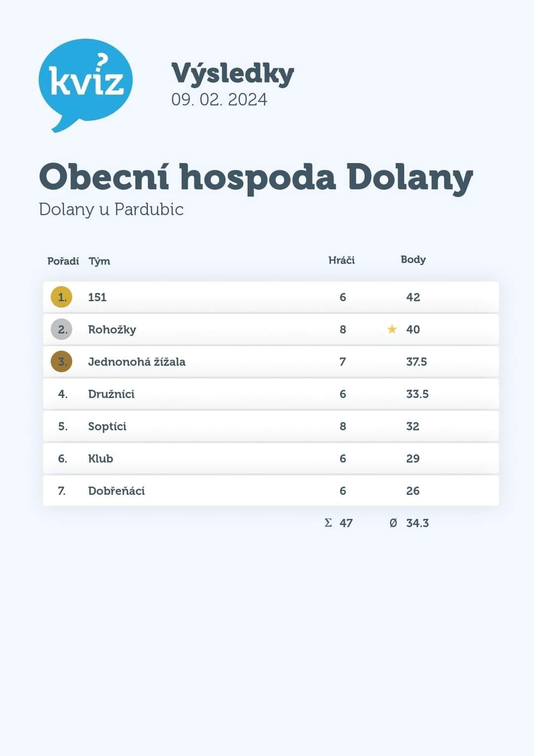Click the gold first place medal
Image resolution: width=534 pixels, height=756 pixels.
[x=62, y=297]
